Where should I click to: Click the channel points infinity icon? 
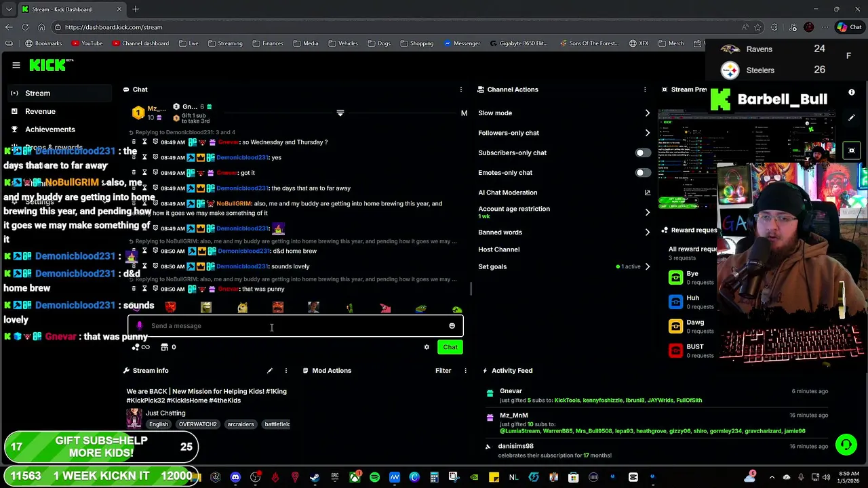click(x=141, y=347)
